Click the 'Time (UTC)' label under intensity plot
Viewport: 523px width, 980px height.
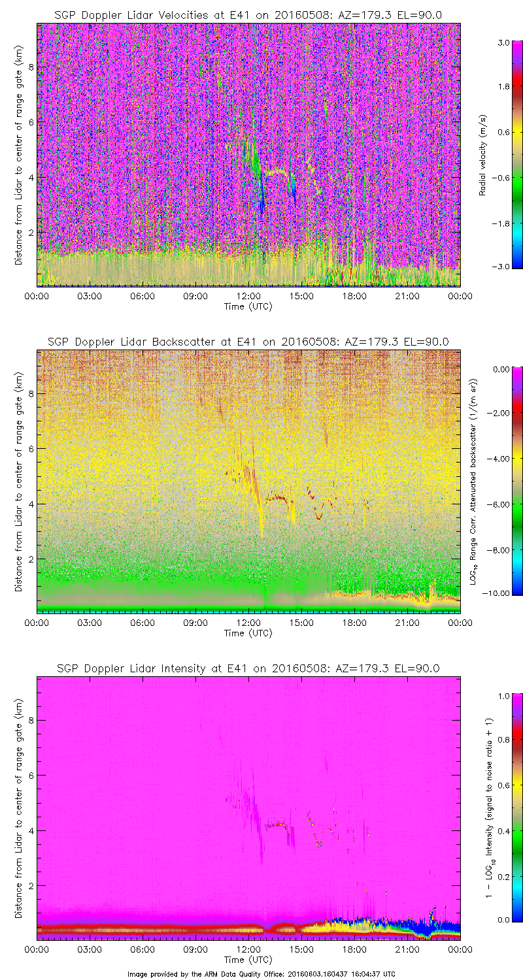[x=248, y=960]
